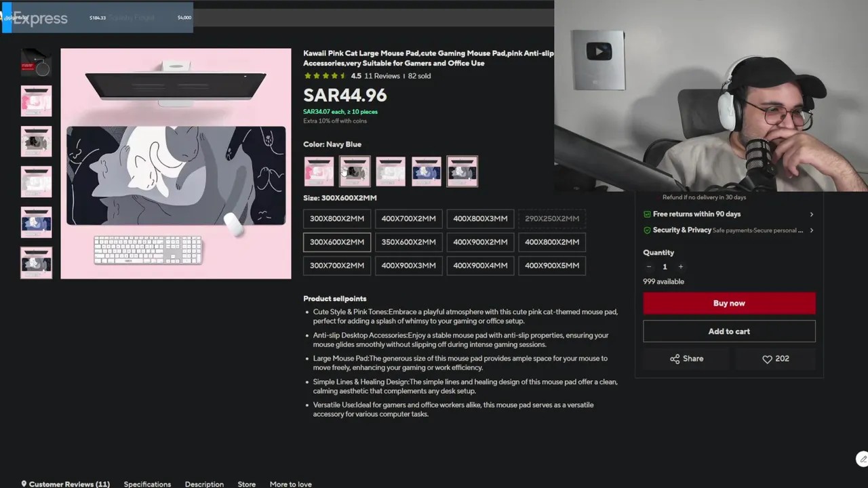Select the first pink color swatch
This screenshot has height=488, width=868.
(319, 171)
